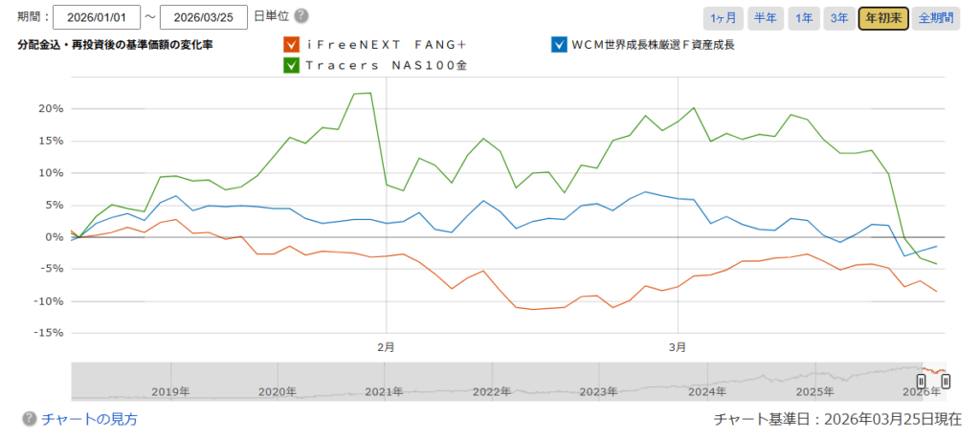This screenshot has width=980, height=440.
Task: Click the start date field 2026/01/01
Action: 97,17
